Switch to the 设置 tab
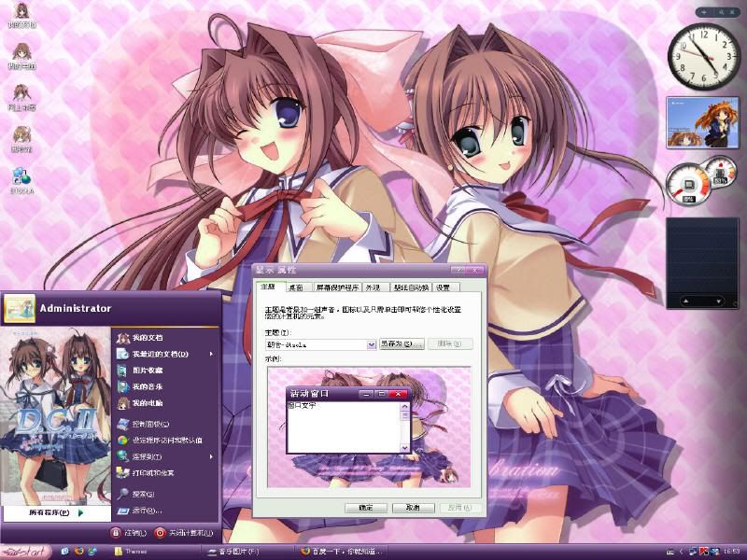The height and width of the screenshot is (560, 747). click(444, 287)
